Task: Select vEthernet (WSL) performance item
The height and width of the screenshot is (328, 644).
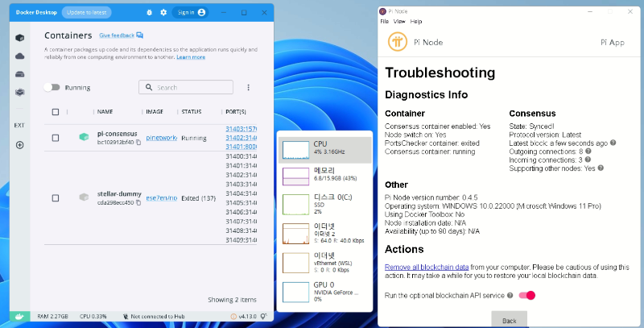Action: point(325,262)
